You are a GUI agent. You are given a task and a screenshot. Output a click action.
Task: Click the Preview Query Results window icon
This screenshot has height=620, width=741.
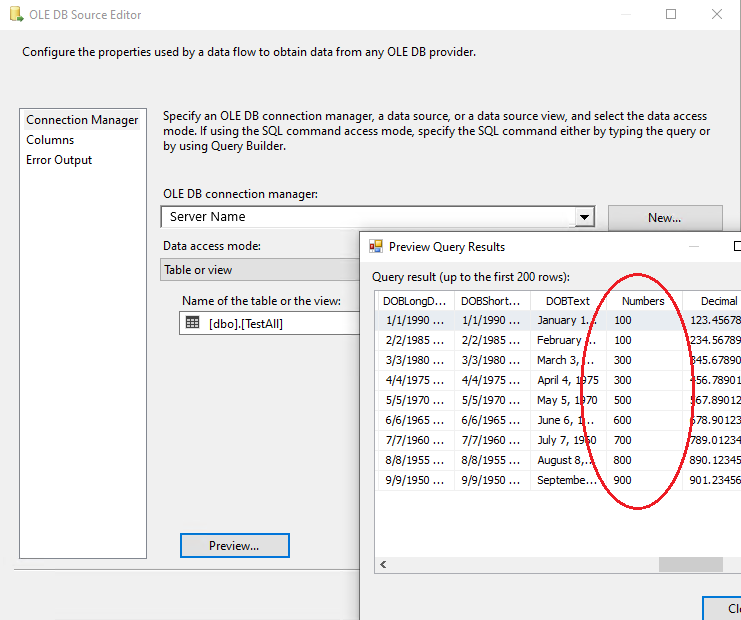pyautogui.click(x=376, y=247)
